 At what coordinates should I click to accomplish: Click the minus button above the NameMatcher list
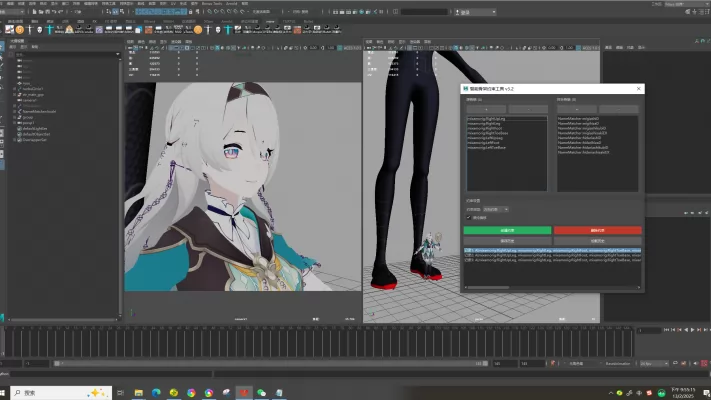click(618, 109)
